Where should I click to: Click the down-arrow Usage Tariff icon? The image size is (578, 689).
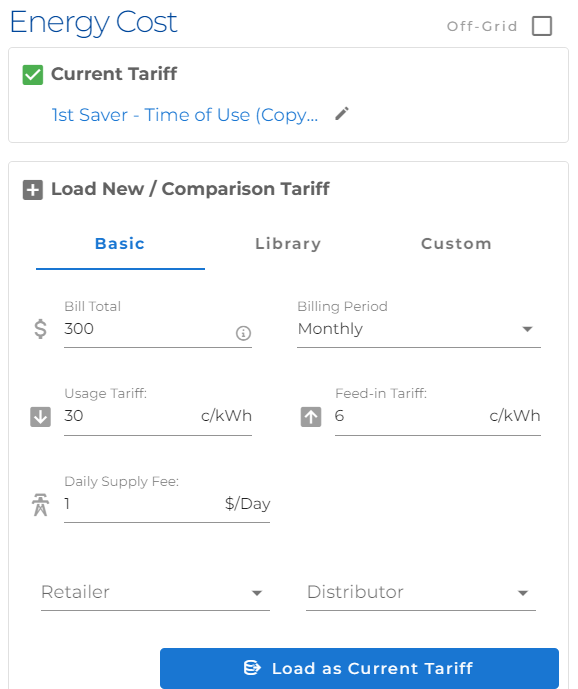(40, 417)
